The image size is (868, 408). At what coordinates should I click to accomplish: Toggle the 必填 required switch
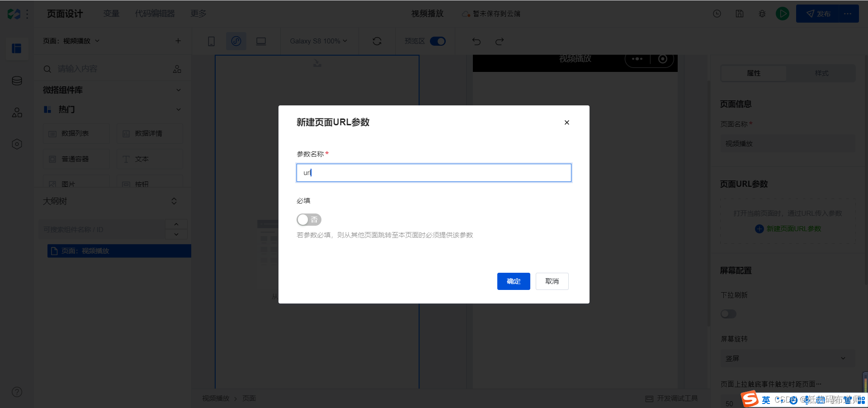pyautogui.click(x=309, y=220)
